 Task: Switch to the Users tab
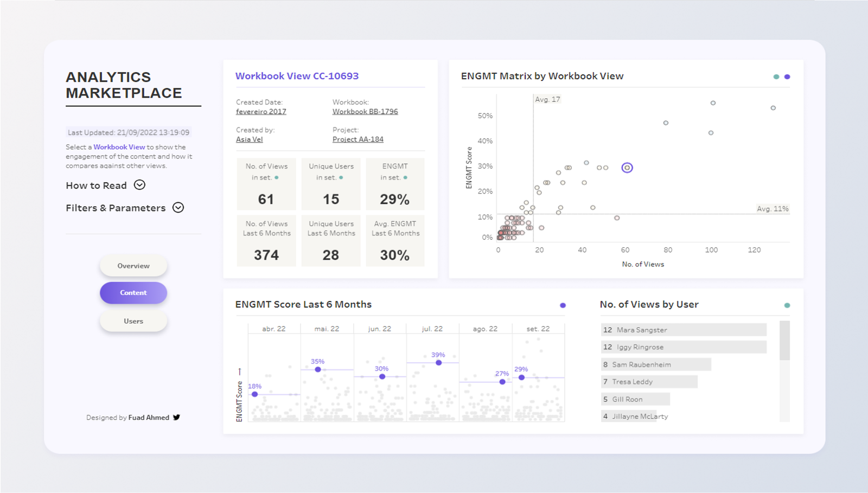133,321
